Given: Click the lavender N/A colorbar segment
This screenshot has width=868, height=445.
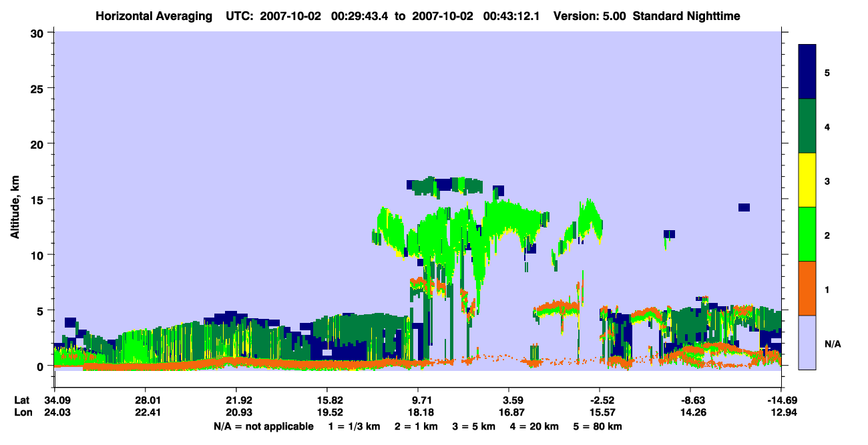Looking at the screenshot, I should point(807,342).
